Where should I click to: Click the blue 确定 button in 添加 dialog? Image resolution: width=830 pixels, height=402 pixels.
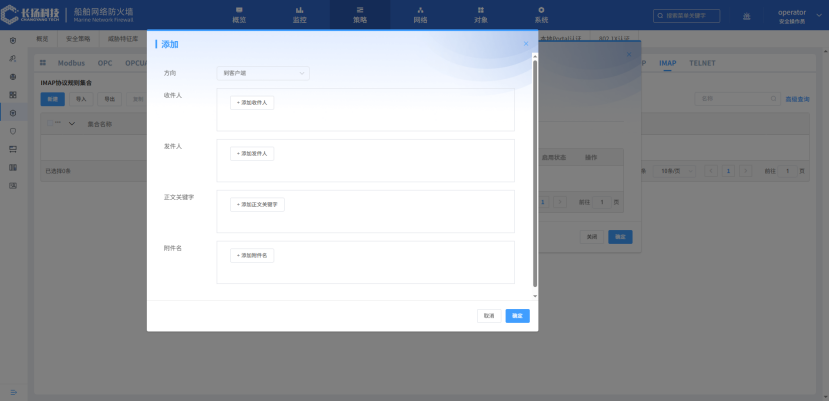[517, 315]
